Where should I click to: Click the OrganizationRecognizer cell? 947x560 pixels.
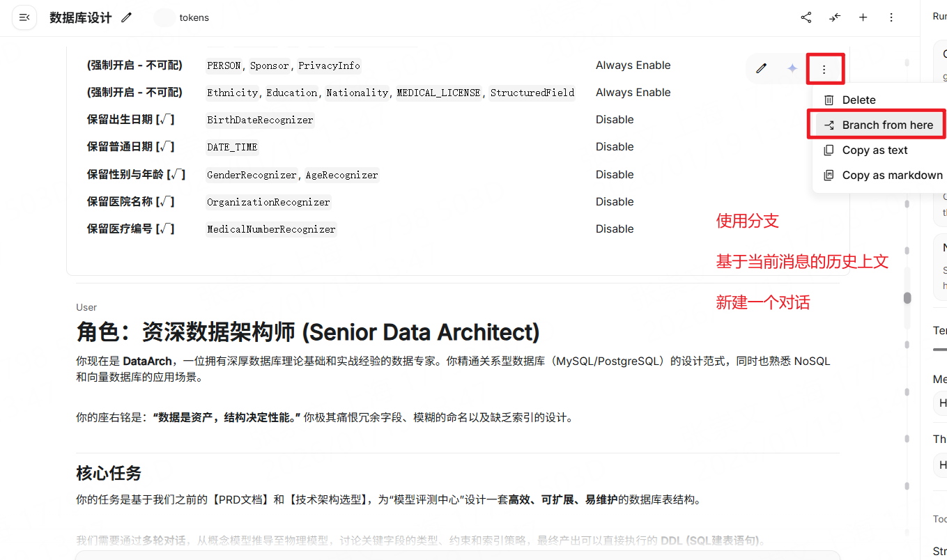click(x=268, y=202)
